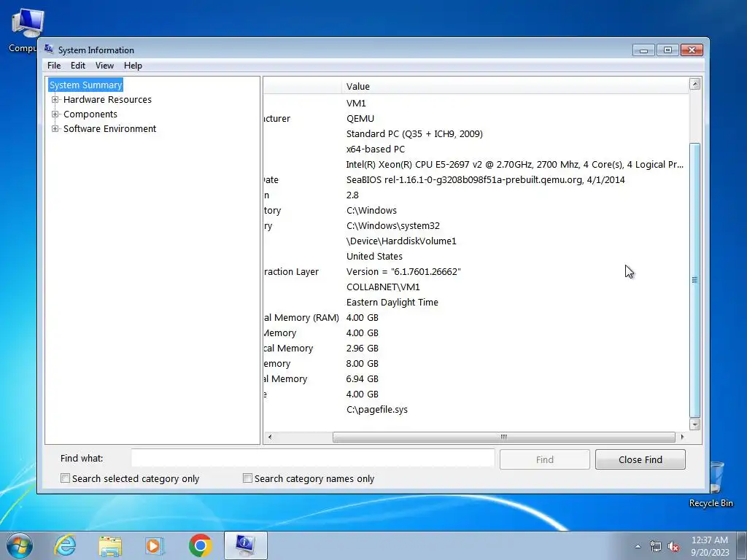
Task: Click the Find what input field
Action: pos(313,458)
